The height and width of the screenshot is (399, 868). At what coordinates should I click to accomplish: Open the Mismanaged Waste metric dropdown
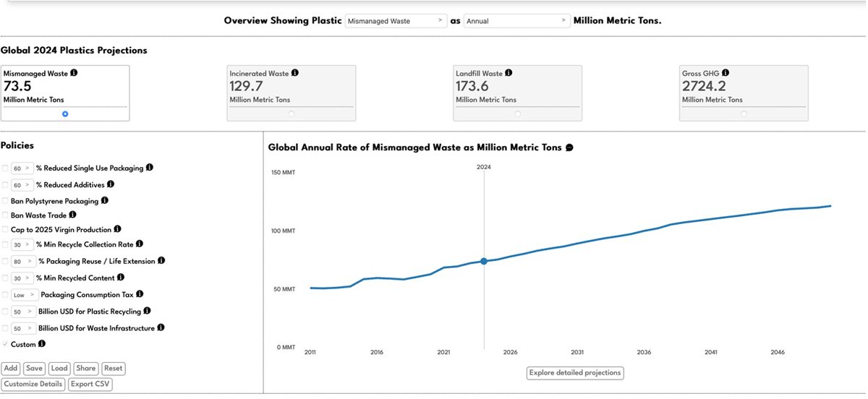pyautogui.click(x=396, y=21)
